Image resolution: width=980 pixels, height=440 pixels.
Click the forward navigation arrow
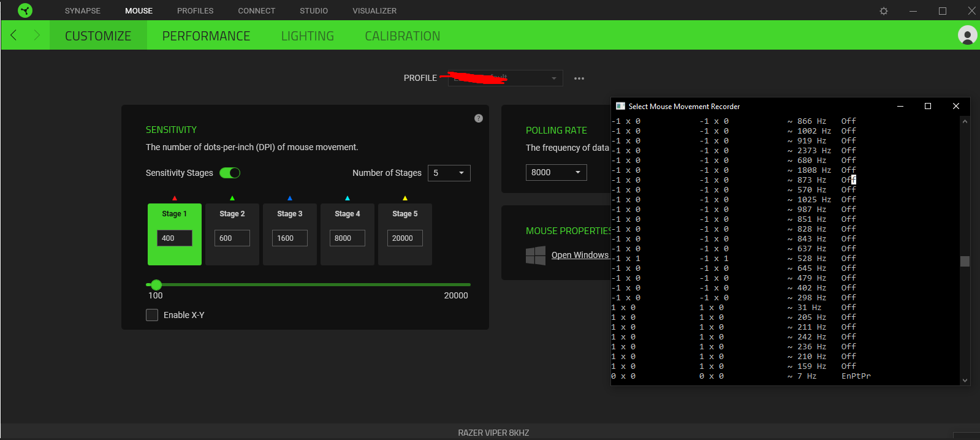pyautogui.click(x=37, y=36)
